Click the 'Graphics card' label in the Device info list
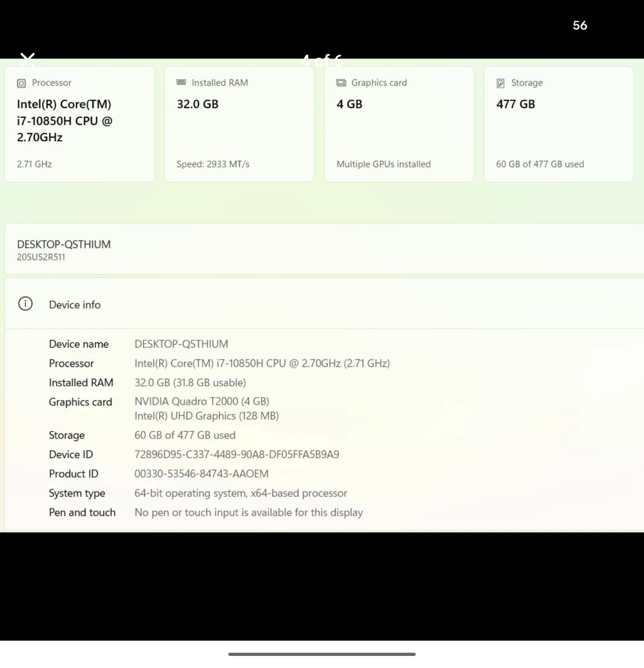Viewport: 644px width, 668px height. 81,402
